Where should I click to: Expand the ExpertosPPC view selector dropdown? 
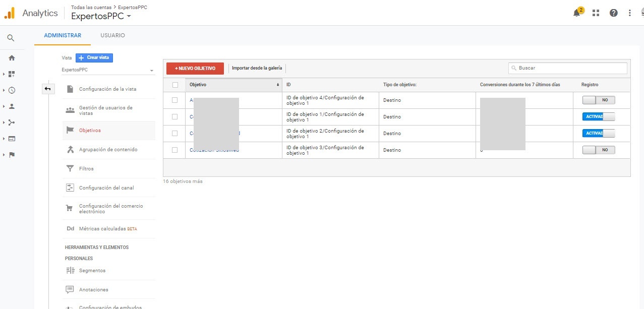(x=108, y=70)
